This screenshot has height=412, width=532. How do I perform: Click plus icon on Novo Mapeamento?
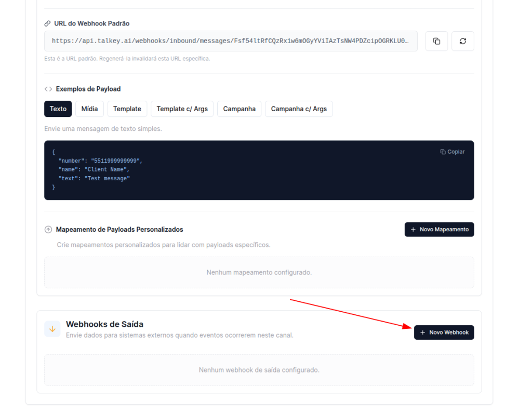click(x=413, y=230)
